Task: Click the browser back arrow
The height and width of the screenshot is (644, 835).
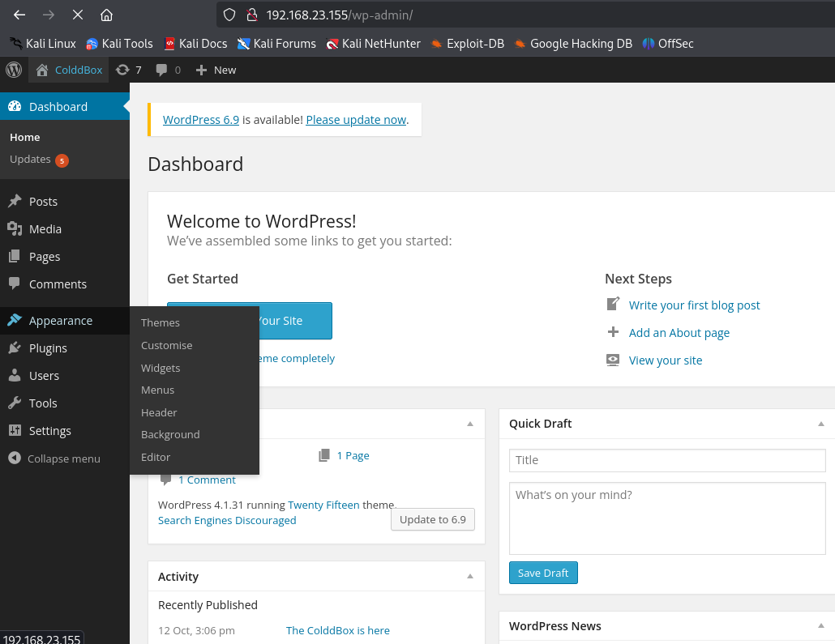Action: tap(19, 15)
